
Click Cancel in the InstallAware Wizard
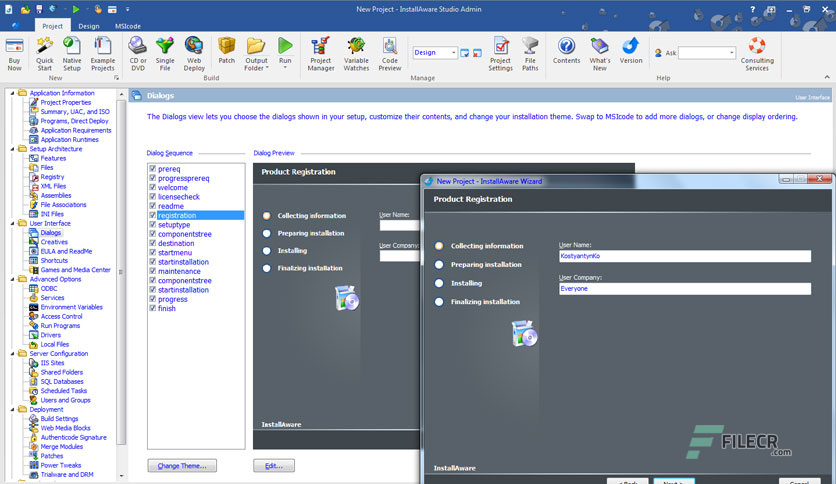(x=800, y=481)
